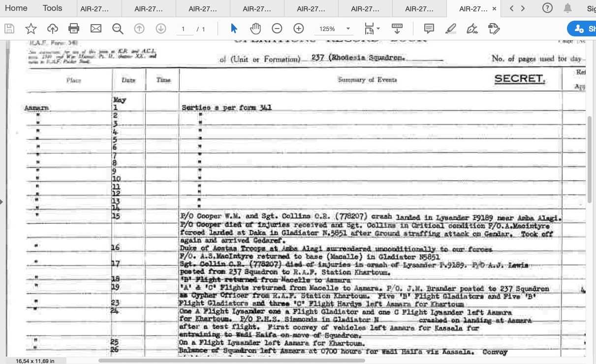Bookmark the file with the star icon
The height and width of the screenshot is (364, 596).
(x=31, y=29)
